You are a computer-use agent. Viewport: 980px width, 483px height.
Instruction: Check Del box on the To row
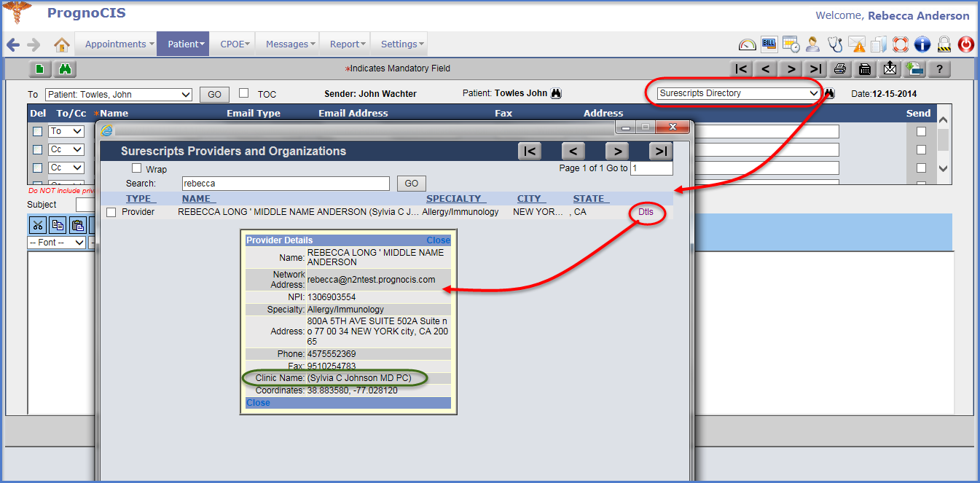point(37,132)
